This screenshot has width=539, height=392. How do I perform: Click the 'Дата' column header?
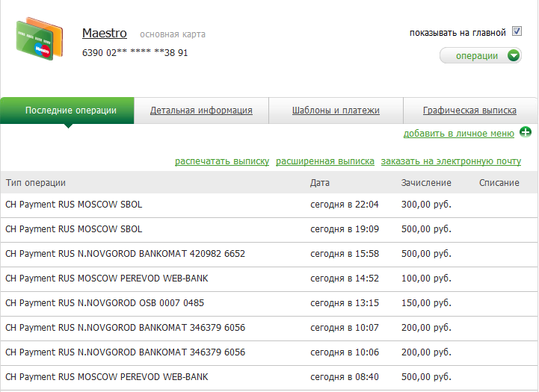coord(320,183)
